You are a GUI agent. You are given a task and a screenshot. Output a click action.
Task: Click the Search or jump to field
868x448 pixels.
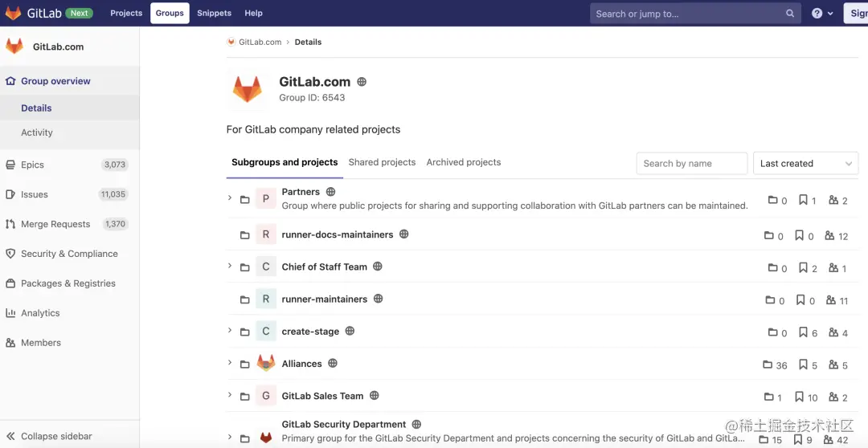tap(695, 14)
